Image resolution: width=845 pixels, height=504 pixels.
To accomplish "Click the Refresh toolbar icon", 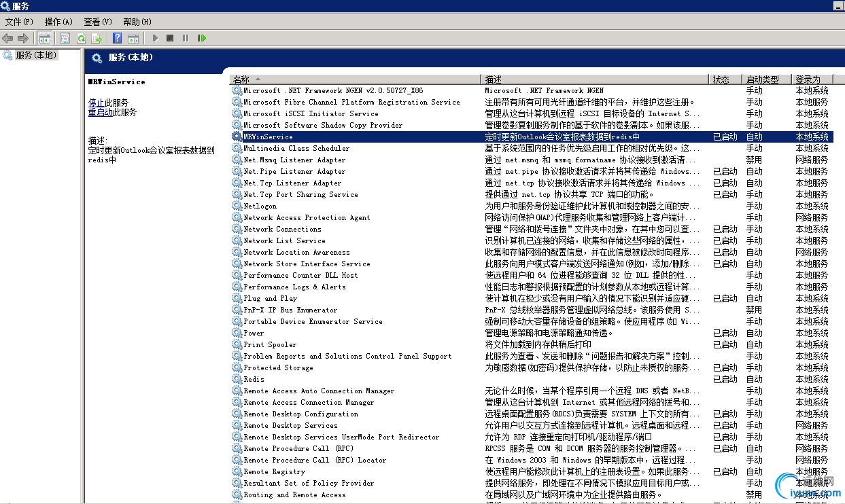I will pos(81,39).
